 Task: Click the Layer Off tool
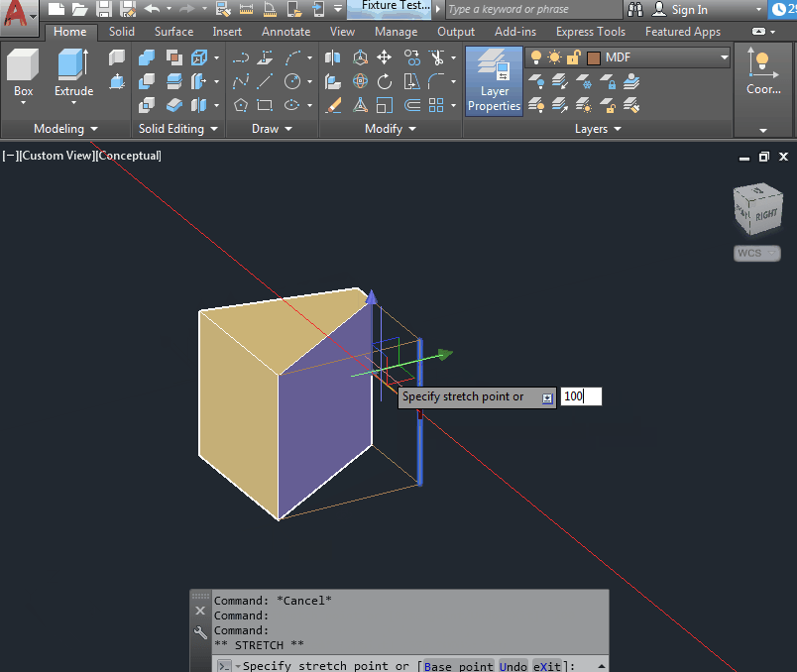535,81
